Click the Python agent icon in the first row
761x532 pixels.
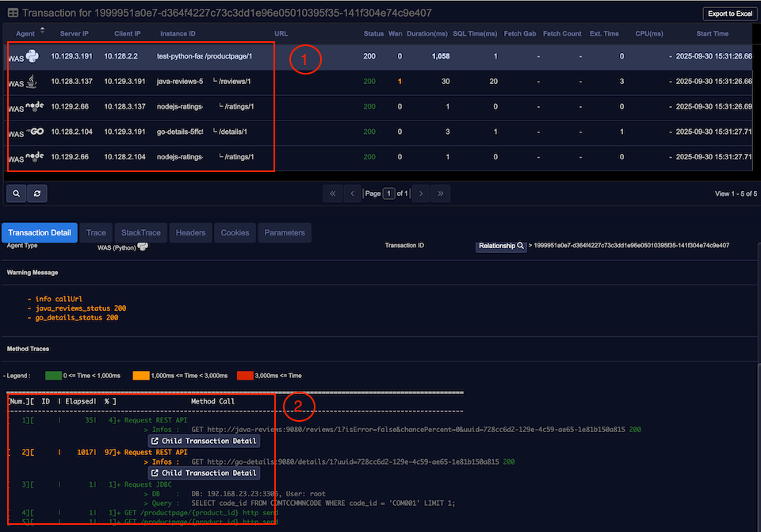click(32, 56)
